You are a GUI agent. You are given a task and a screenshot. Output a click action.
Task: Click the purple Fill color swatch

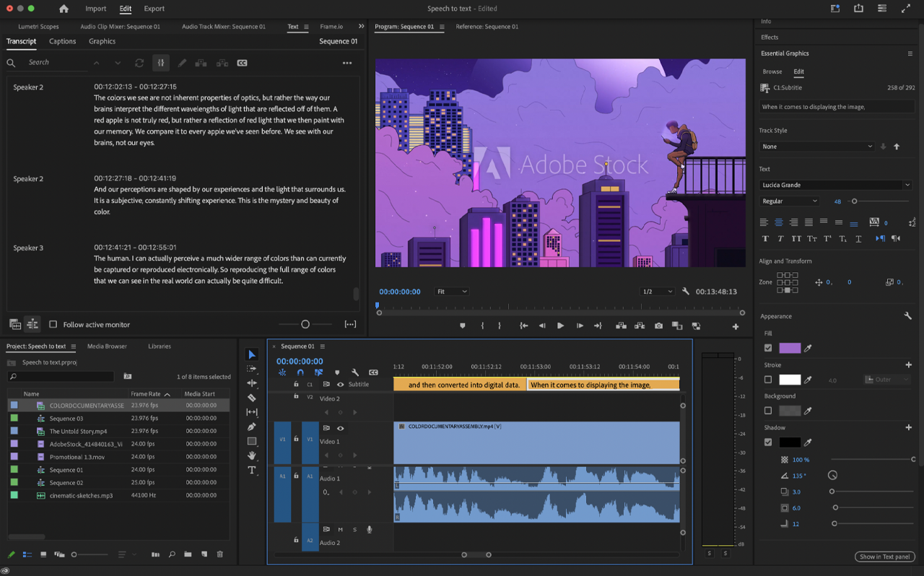(x=790, y=348)
